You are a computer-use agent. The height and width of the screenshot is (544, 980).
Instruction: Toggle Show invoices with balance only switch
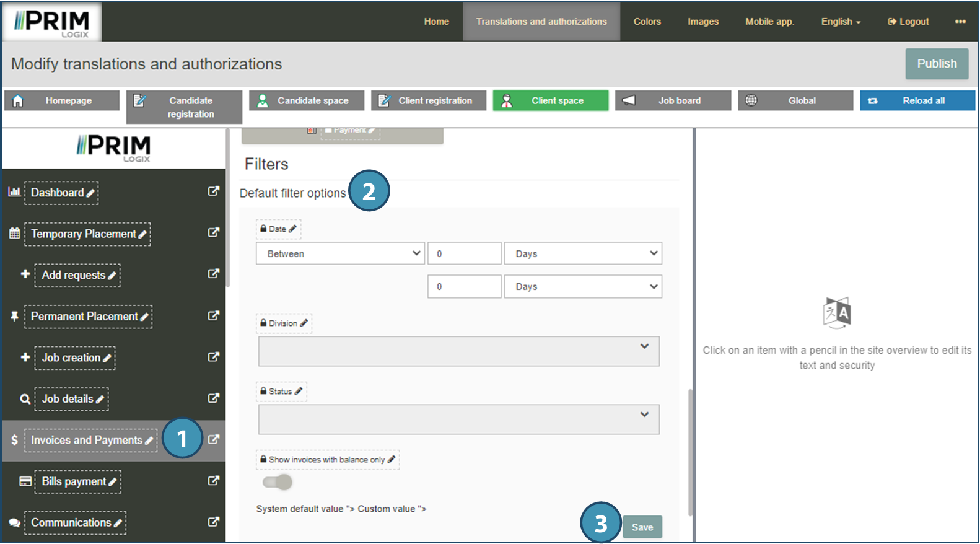pyautogui.click(x=277, y=482)
